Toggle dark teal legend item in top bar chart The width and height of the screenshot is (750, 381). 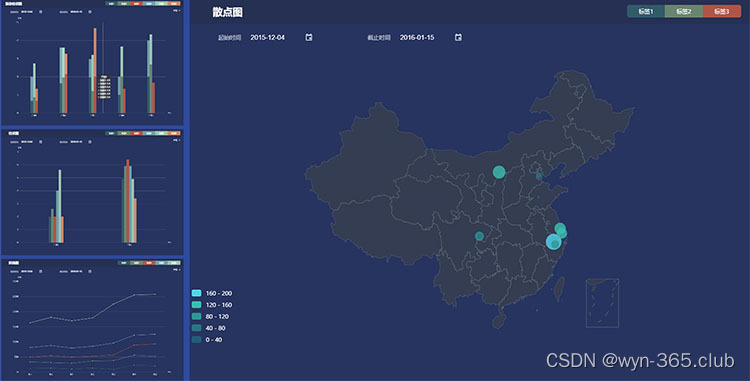[x=111, y=4]
